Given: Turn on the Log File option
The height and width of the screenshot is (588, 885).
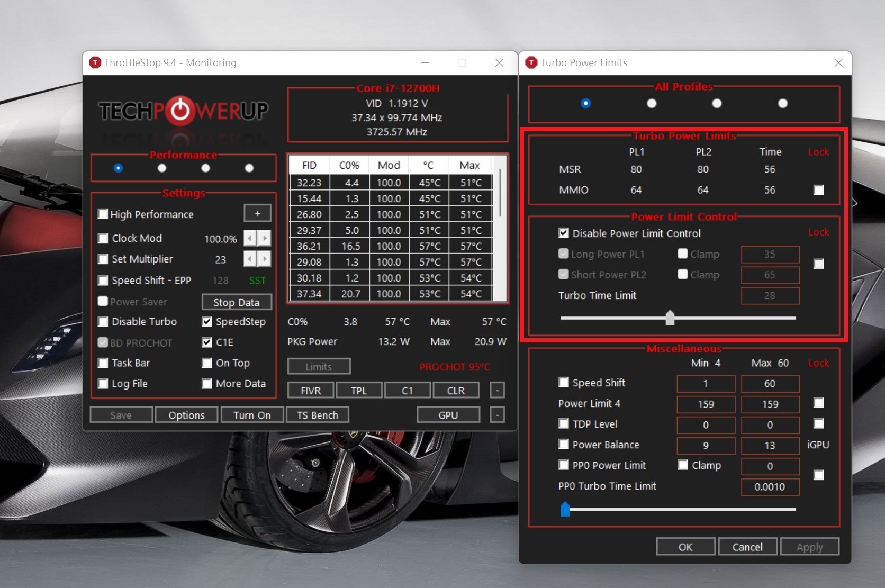Looking at the screenshot, I should click(x=103, y=384).
